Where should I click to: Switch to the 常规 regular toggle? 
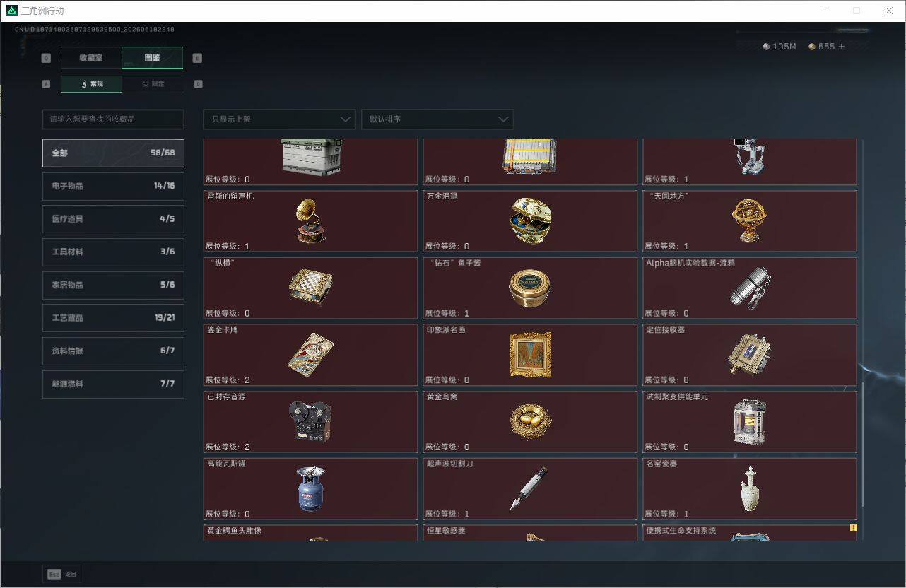91,84
